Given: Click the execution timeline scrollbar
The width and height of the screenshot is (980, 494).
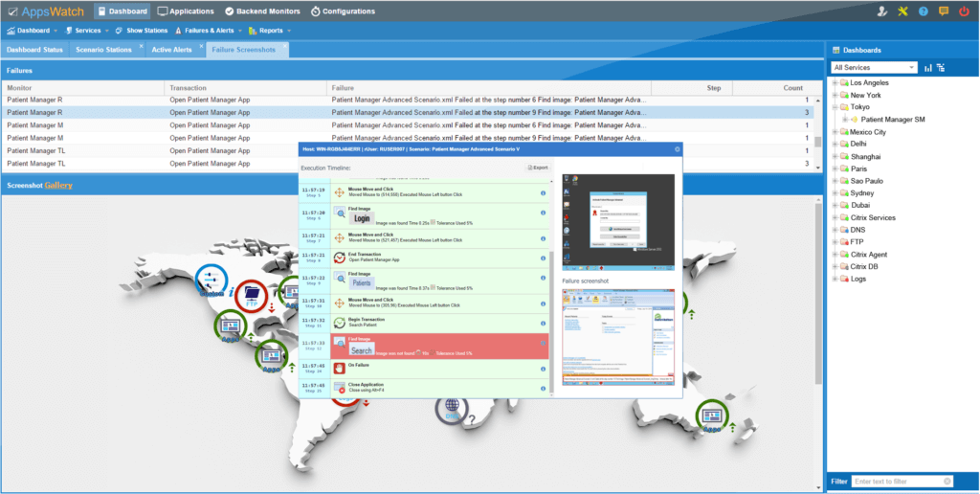Looking at the screenshot, I should tap(550, 322).
